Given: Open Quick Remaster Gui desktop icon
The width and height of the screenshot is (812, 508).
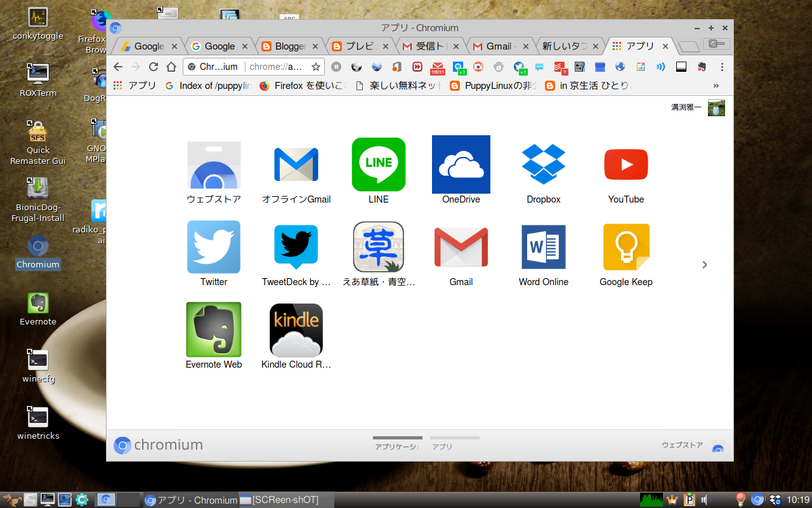Looking at the screenshot, I should pos(38,143).
